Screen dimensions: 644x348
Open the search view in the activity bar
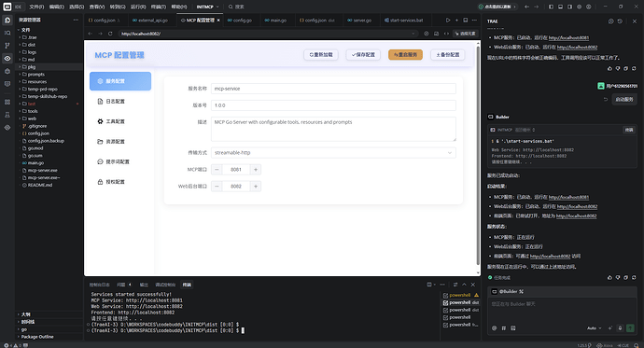(7, 33)
